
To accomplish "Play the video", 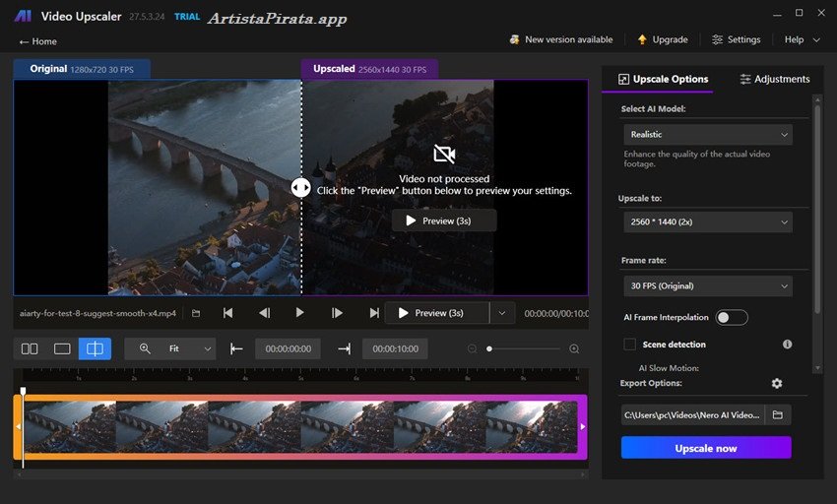I will tap(299, 313).
